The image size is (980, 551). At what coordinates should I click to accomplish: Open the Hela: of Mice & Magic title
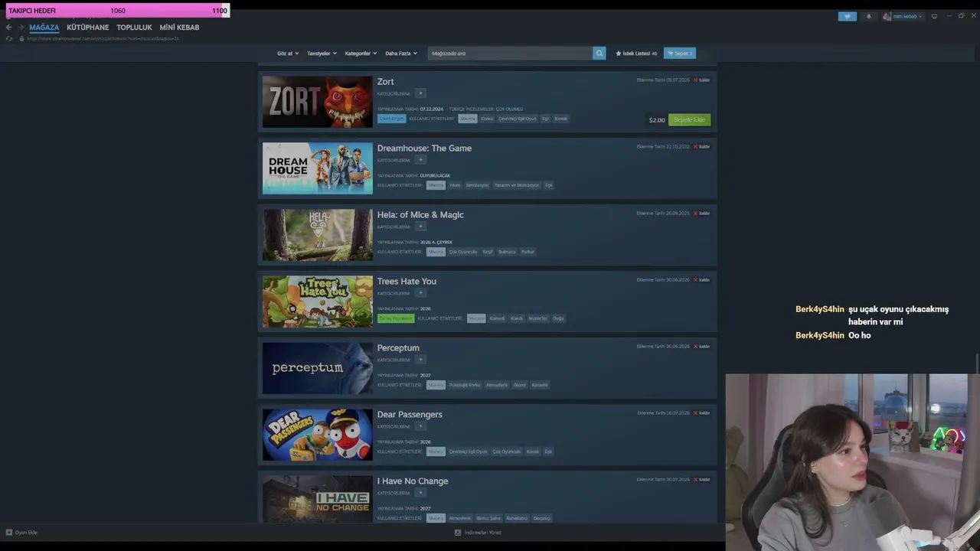pos(420,215)
